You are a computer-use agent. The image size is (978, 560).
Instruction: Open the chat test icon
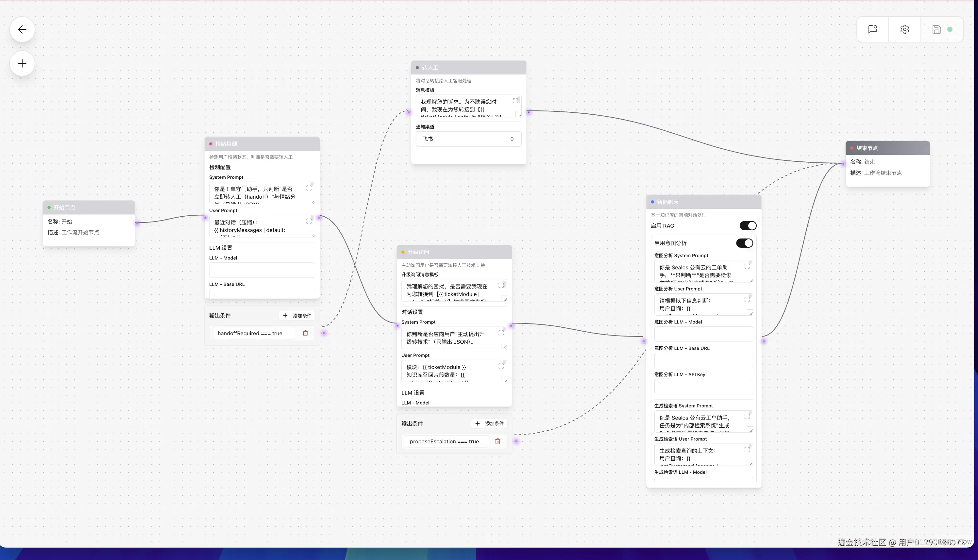point(872,29)
